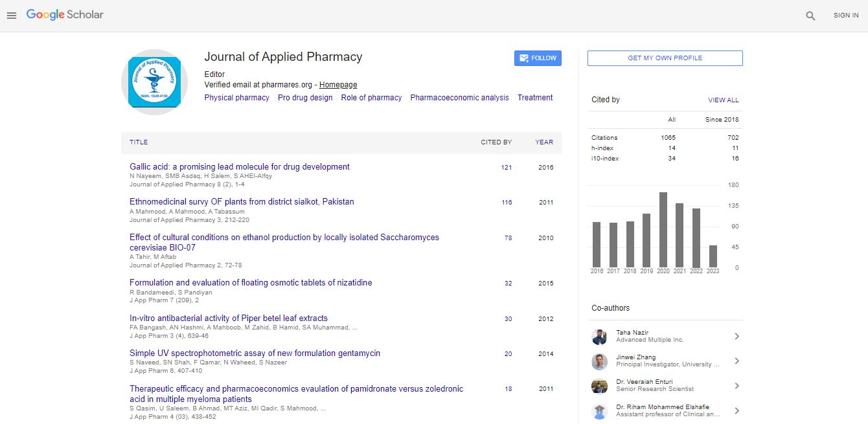Screen dimensions: 868x424
Task: Open the hamburger menu icon
Action: (x=11, y=16)
